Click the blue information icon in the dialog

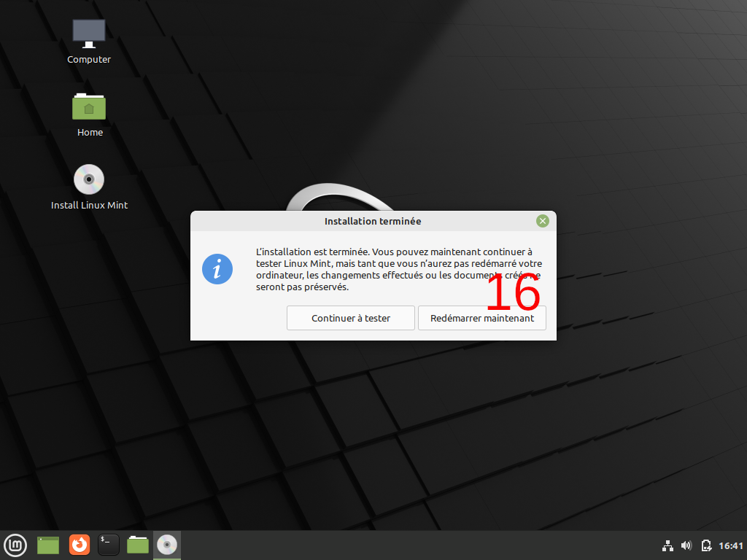[x=217, y=269]
